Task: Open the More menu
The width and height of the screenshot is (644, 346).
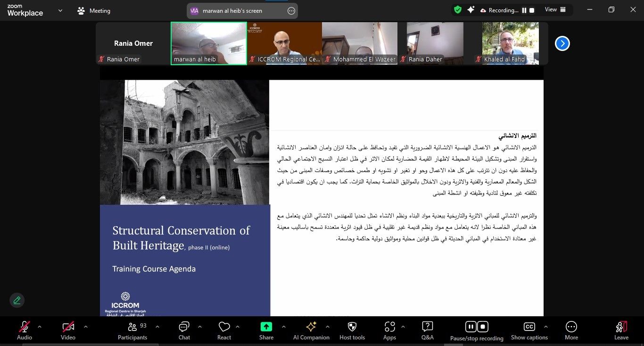Action: coord(571,330)
